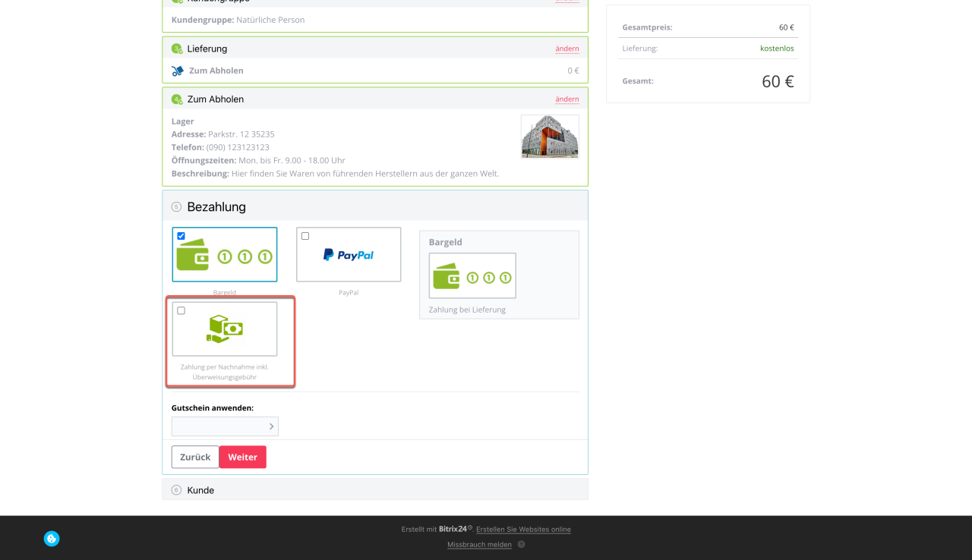
Task: Check the PayPal payment checkbox
Action: 305,236
